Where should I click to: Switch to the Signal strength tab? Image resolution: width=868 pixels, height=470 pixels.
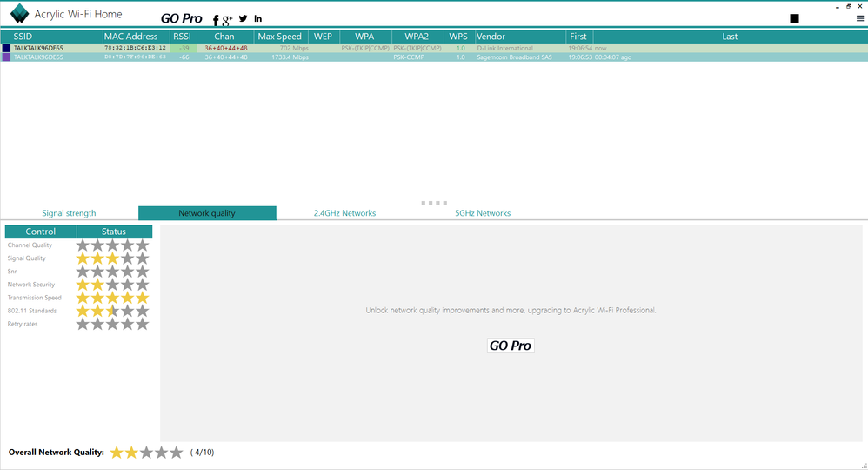point(69,213)
